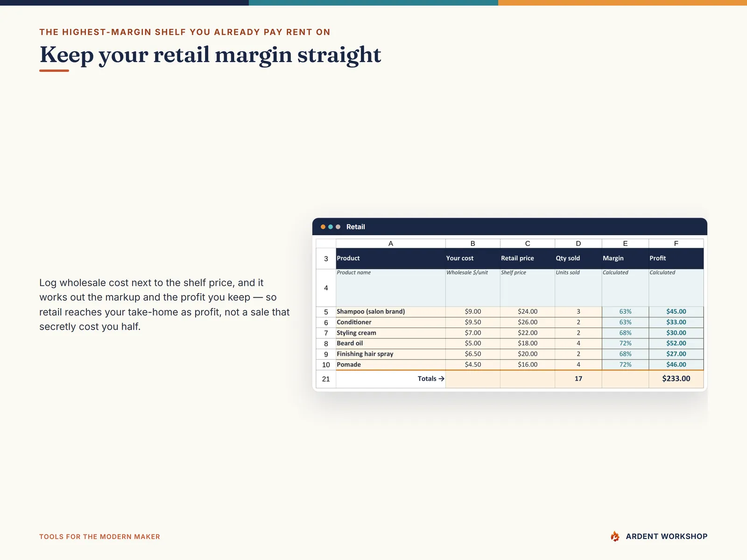Select the Finishing hair spray cell
The image size is (747, 560).
[x=391, y=354]
